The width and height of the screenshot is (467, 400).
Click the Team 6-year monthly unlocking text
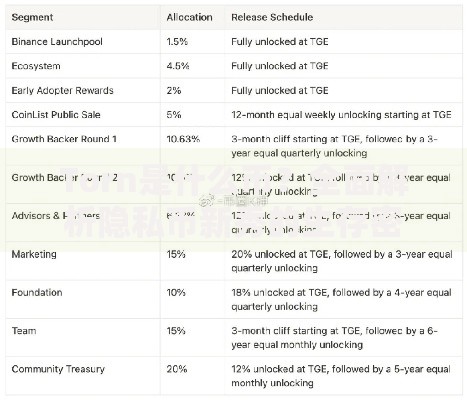click(334, 338)
